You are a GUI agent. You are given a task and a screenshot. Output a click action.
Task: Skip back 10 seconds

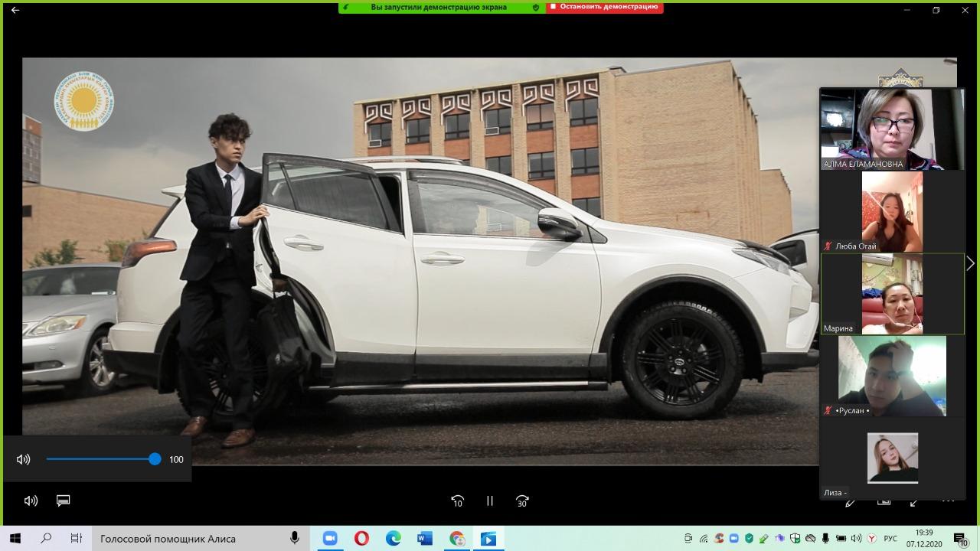click(x=457, y=501)
